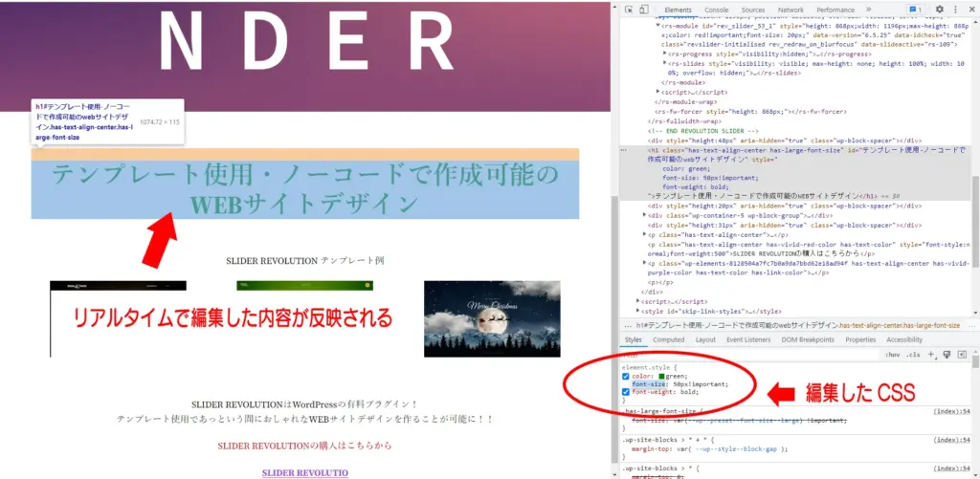Click the right ellipsis in the breadcrumb bar
The image size is (980, 479).
(972, 325)
